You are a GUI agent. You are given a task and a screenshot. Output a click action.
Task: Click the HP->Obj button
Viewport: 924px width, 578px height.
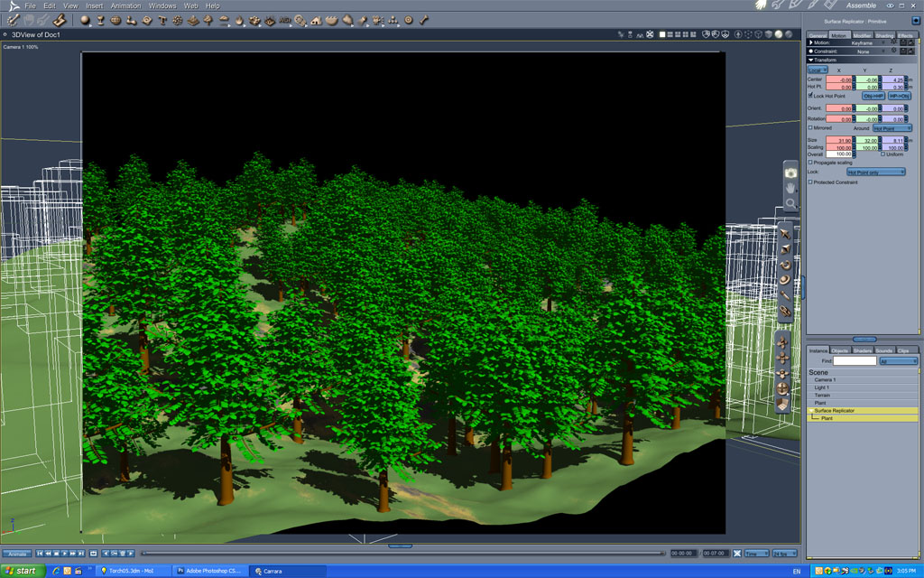900,96
